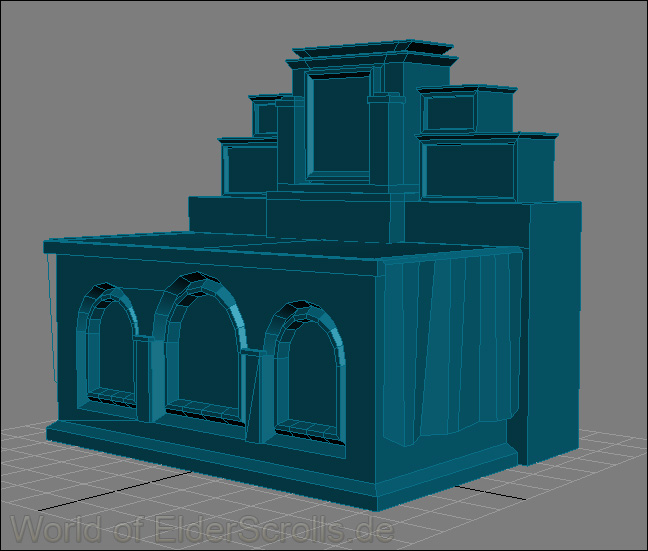Click the topmost roof cap of the model
The width and height of the screenshot is (648, 551).
pos(373,49)
